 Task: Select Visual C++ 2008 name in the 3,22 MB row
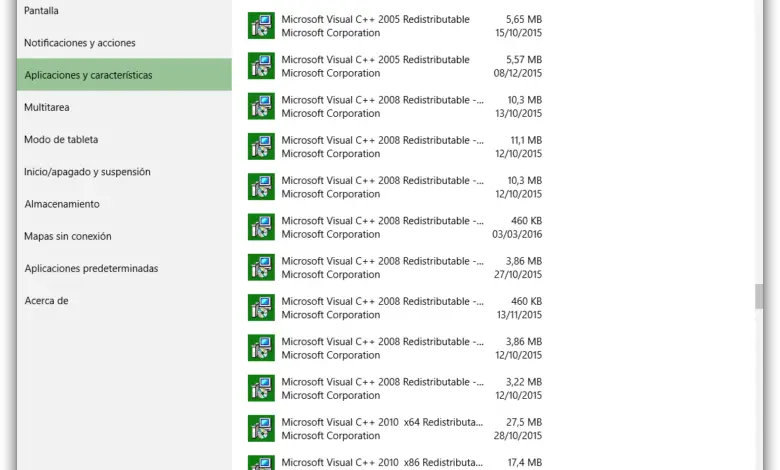tap(383, 382)
